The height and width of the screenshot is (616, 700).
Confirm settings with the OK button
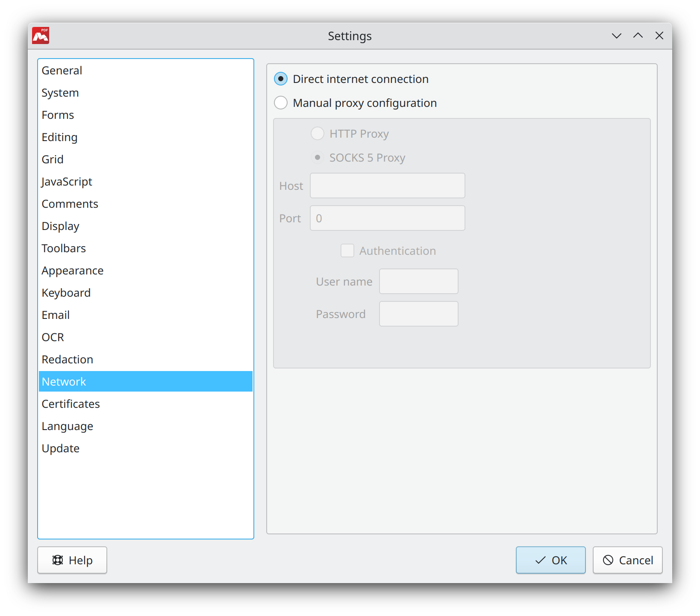551,560
